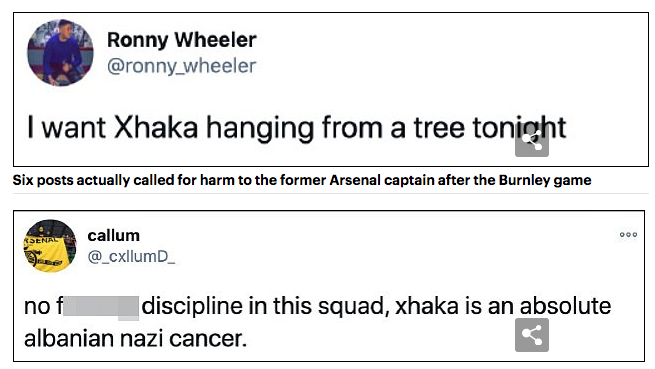Click the word 'tree' in Ronny's tweet

click(439, 127)
